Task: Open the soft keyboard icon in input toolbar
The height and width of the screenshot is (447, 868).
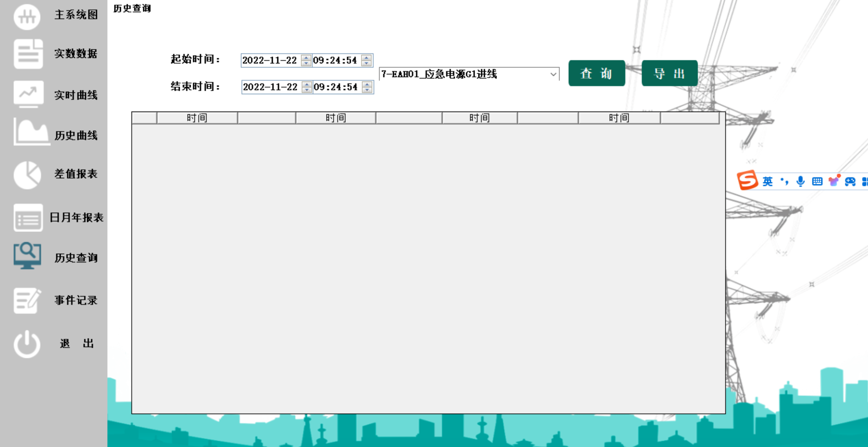Action: (x=816, y=181)
